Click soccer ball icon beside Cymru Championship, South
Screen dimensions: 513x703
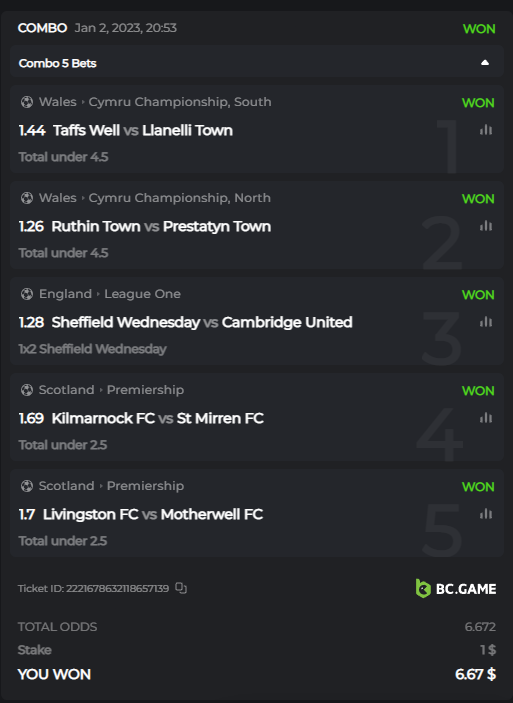coord(27,102)
